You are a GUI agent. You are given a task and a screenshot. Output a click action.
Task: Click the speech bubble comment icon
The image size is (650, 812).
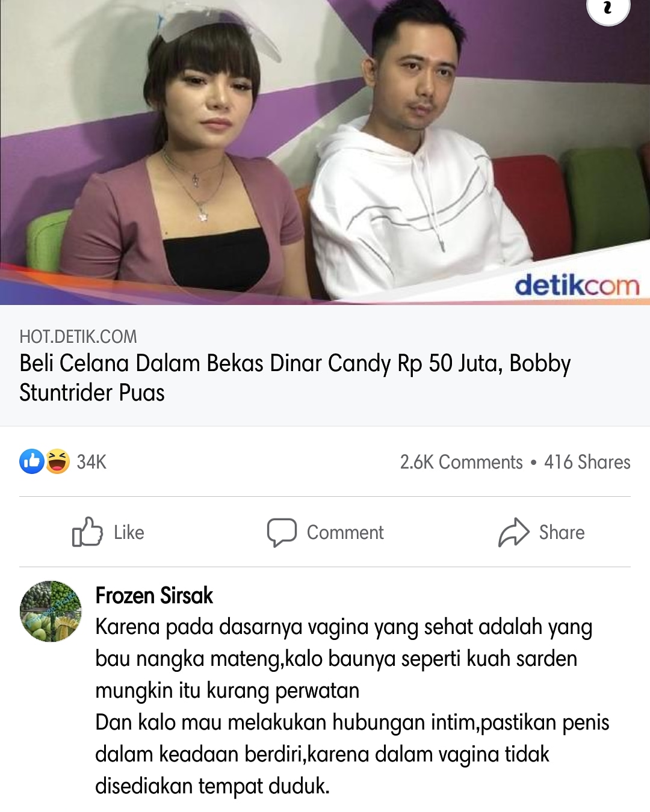[282, 532]
